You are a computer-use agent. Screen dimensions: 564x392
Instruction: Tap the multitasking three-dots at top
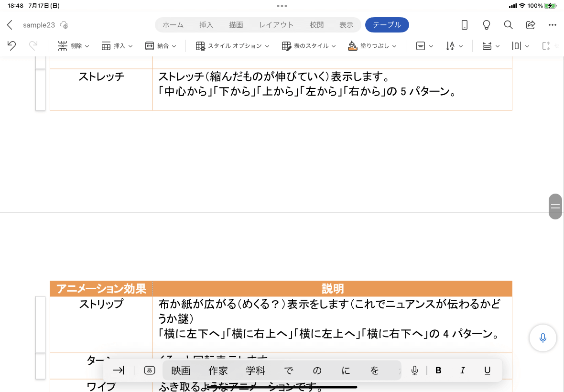point(282,6)
